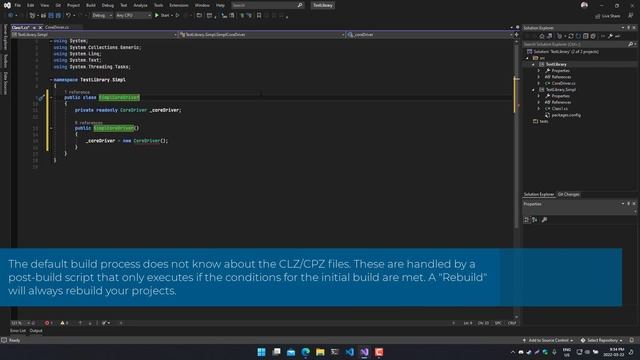Switch to the Git Changes tab
640x360 pixels.
569,194
